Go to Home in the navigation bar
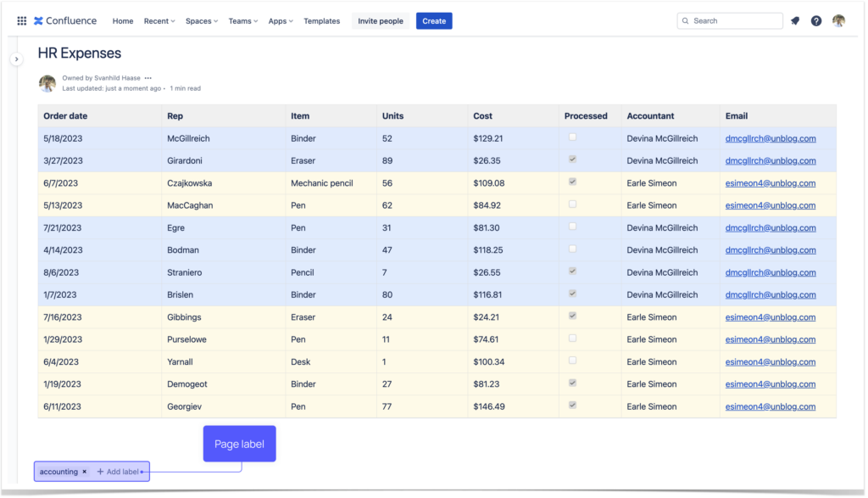868x498 pixels. pos(122,20)
